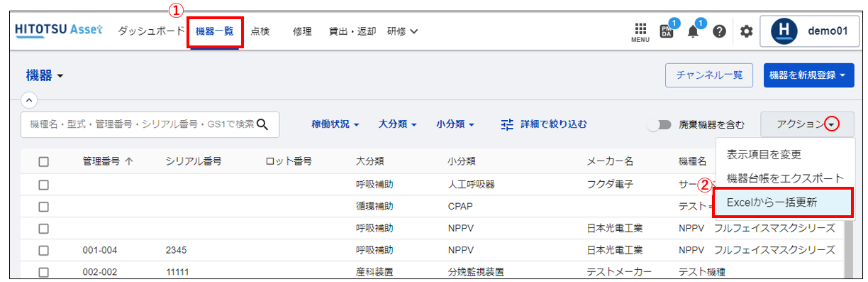Open the 小分類 filter dropdown
The image size is (868, 282).
point(455,124)
